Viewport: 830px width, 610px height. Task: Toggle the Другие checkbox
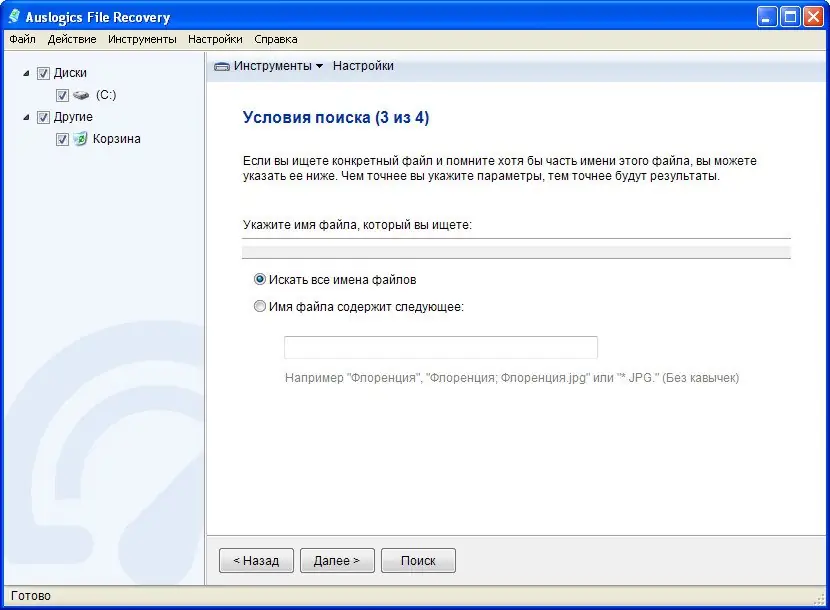pyautogui.click(x=43, y=117)
